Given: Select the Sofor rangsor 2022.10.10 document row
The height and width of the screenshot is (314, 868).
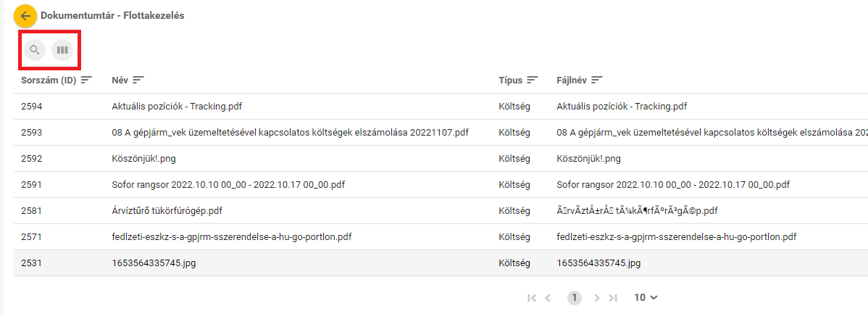Looking at the screenshot, I should (228, 185).
